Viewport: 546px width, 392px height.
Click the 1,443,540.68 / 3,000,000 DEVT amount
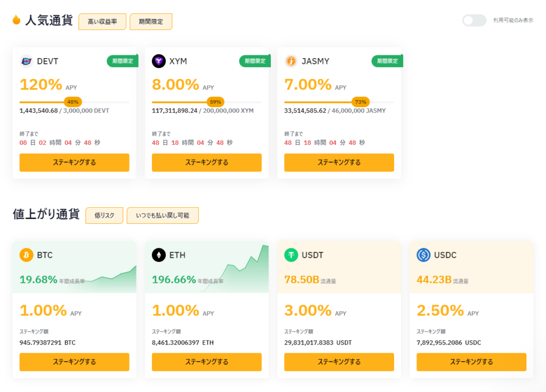[65, 111]
